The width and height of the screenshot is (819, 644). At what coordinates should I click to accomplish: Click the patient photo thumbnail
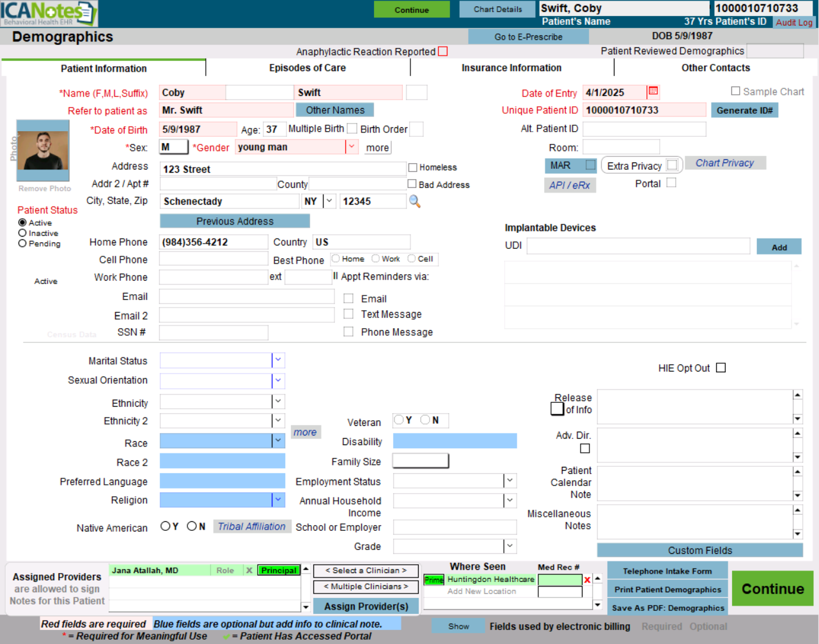[x=43, y=151]
